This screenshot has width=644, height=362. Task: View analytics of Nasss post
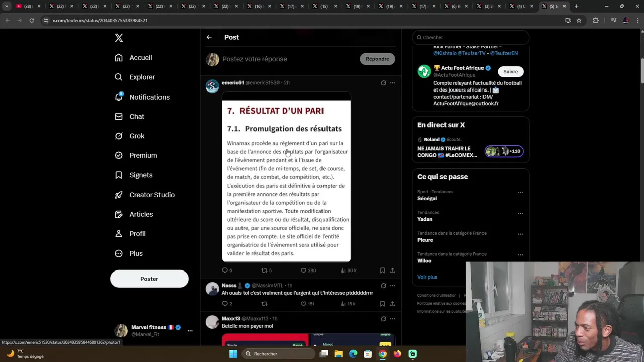pos(348,304)
